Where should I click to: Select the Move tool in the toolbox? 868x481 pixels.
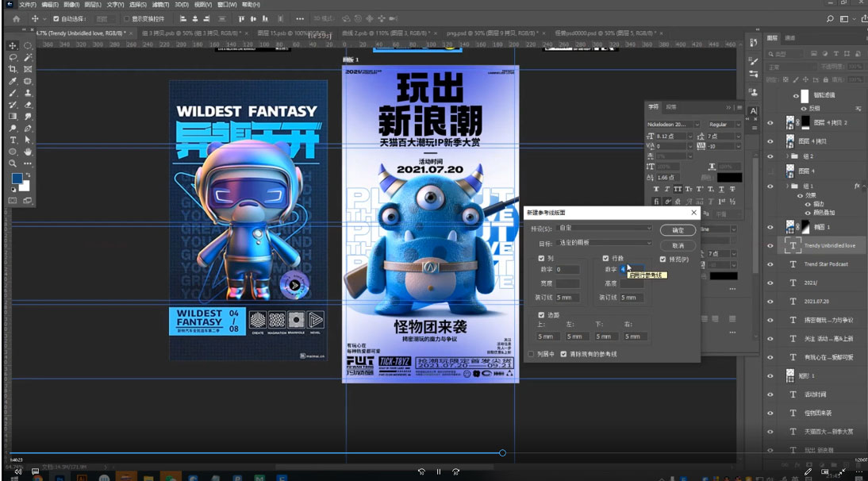pos(12,45)
